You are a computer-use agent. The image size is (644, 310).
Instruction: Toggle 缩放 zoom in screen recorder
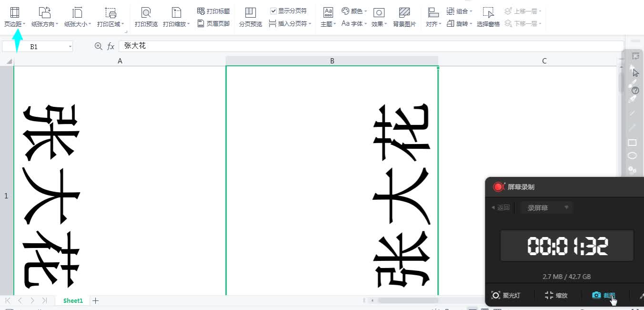pos(556,295)
